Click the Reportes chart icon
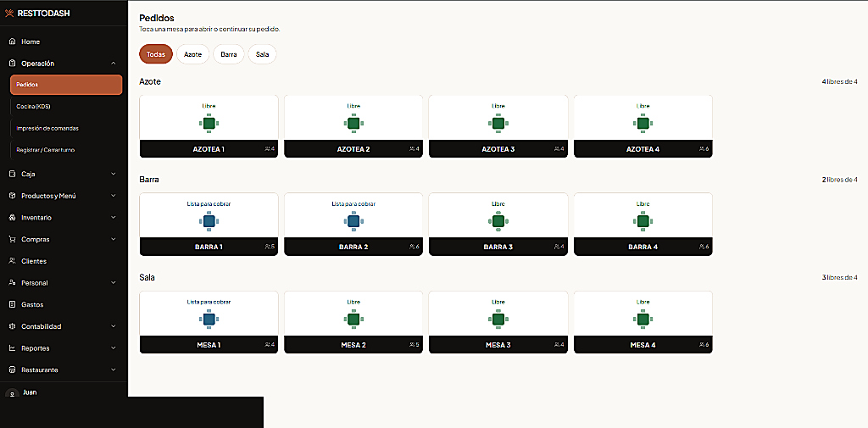The height and width of the screenshot is (428, 868). coord(12,348)
